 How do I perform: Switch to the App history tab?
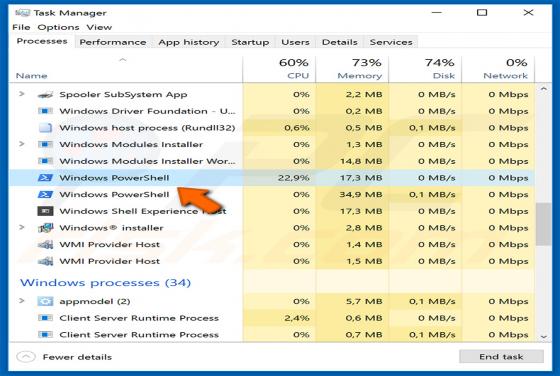pyautogui.click(x=189, y=42)
